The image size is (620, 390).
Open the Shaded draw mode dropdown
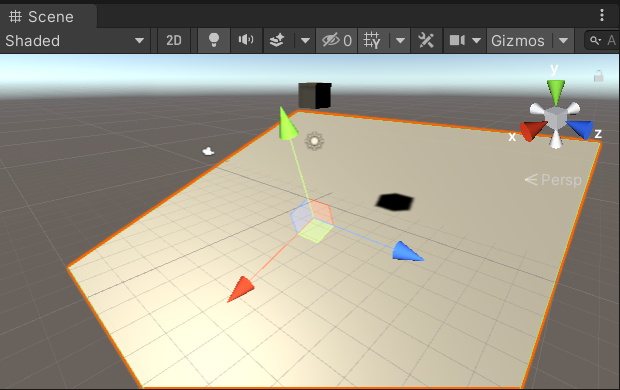[74, 41]
